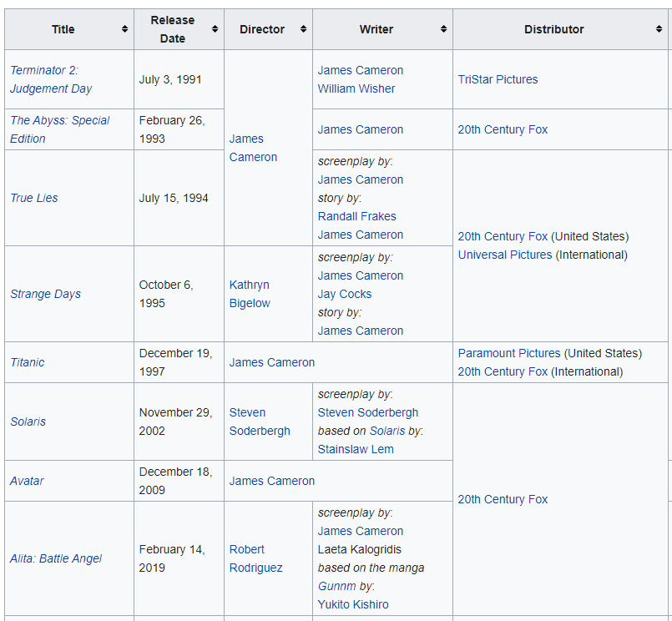Viewport: 672px width, 621px height.
Task: Click 20th Century Fox beside Solaris and Avatar
Action: pyautogui.click(x=503, y=499)
